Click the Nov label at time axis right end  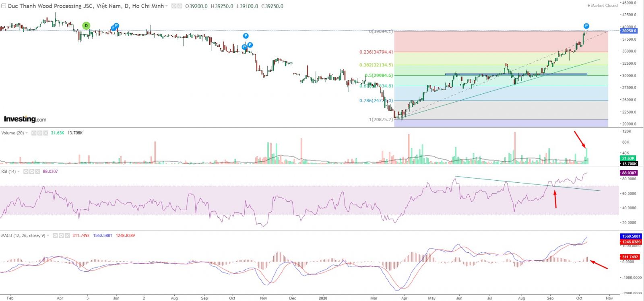(x=609, y=298)
